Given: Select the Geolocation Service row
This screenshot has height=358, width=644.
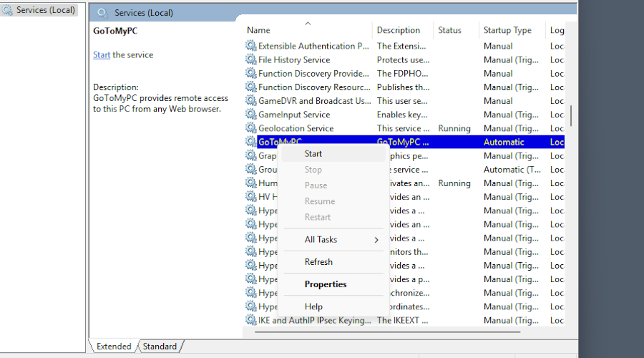Looking at the screenshot, I should click(404, 128).
